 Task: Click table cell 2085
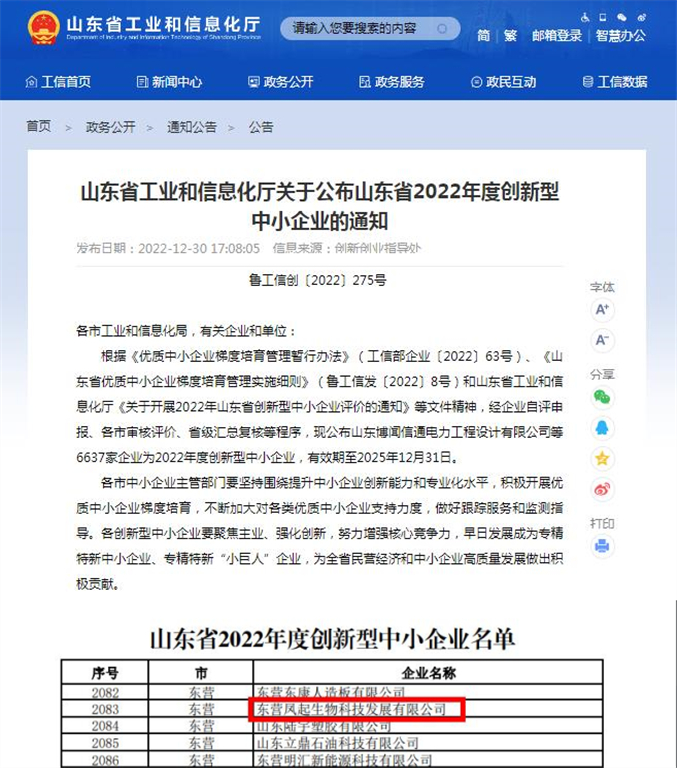[x=105, y=743]
